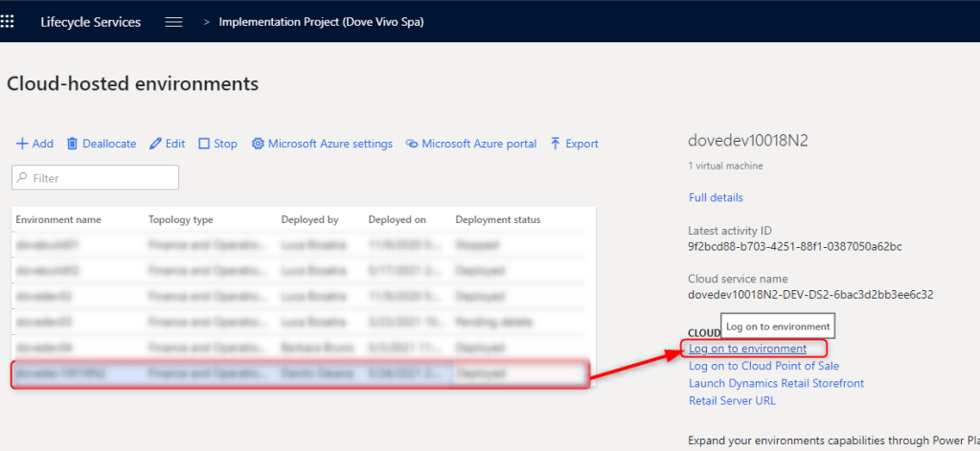This screenshot has height=451, width=980.
Task: Click the Deployed on column header
Action: [x=397, y=219]
